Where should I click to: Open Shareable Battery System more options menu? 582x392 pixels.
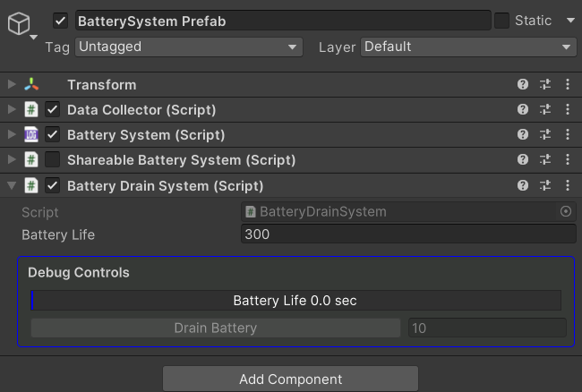tap(568, 159)
